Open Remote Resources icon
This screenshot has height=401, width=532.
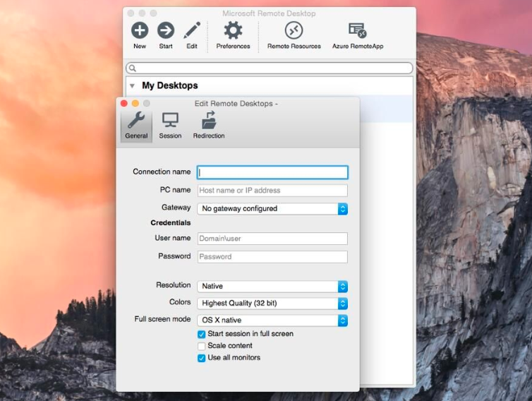tap(294, 30)
